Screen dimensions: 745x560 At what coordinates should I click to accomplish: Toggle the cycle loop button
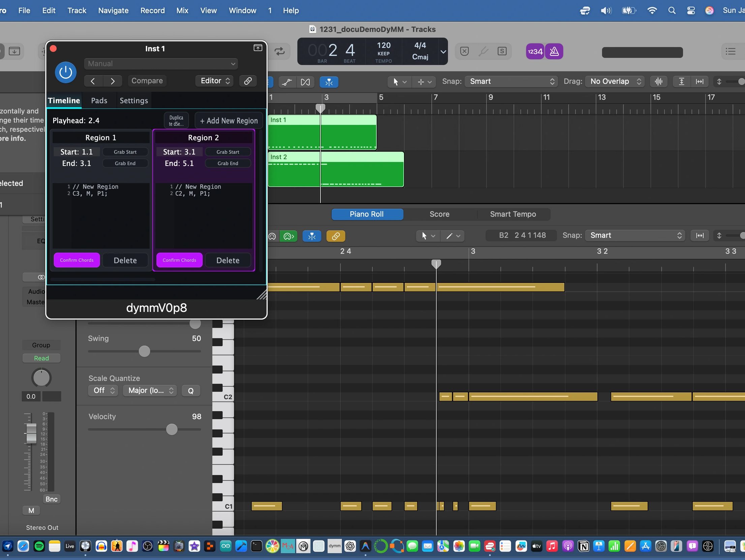pyautogui.click(x=279, y=52)
